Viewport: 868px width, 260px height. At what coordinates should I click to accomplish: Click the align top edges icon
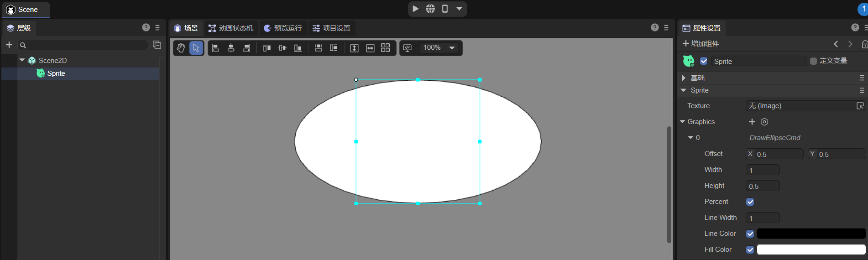[267, 48]
